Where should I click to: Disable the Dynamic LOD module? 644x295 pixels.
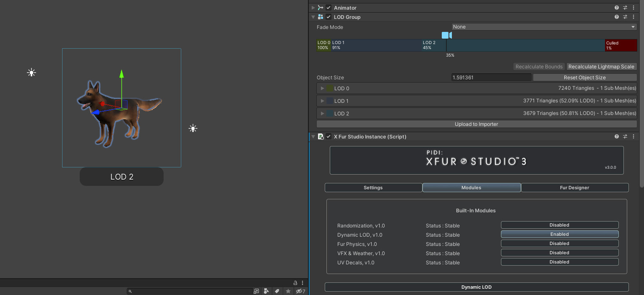(559, 234)
